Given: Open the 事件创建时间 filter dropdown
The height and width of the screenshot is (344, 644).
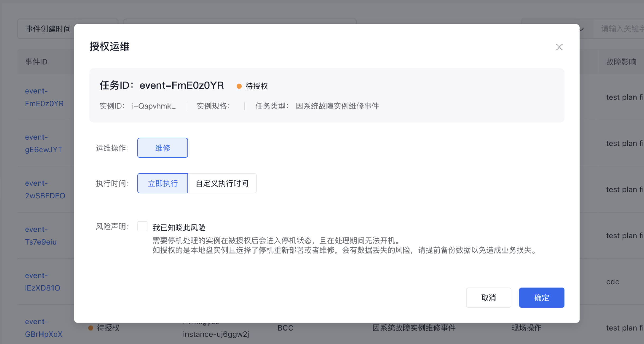Looking at the screenshot, I should pos(46,29).
